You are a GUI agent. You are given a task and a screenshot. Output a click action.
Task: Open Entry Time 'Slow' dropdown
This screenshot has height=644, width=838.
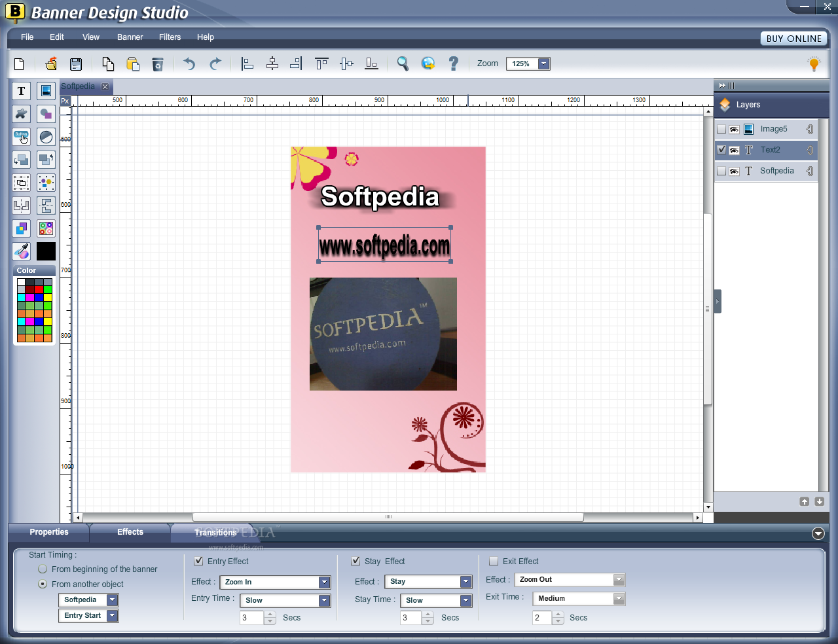coord(324,600)
